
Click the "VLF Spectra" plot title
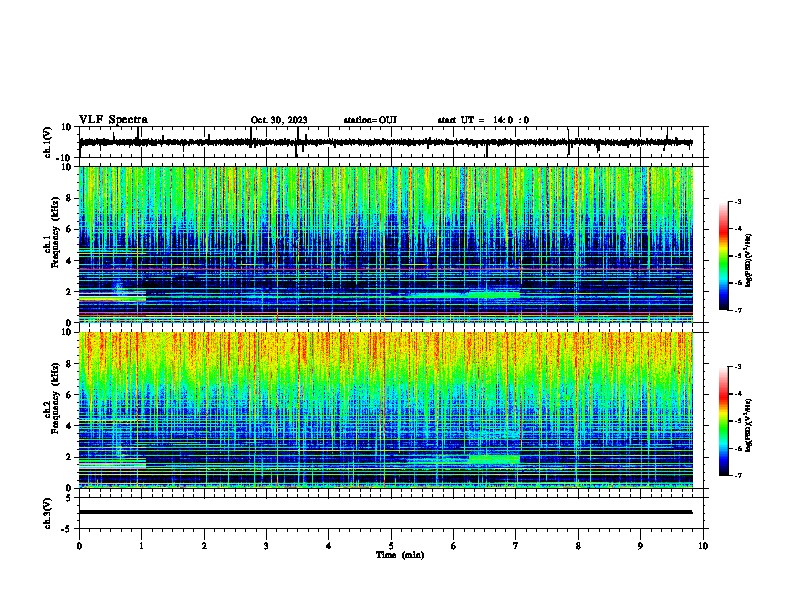pos(113,120)
